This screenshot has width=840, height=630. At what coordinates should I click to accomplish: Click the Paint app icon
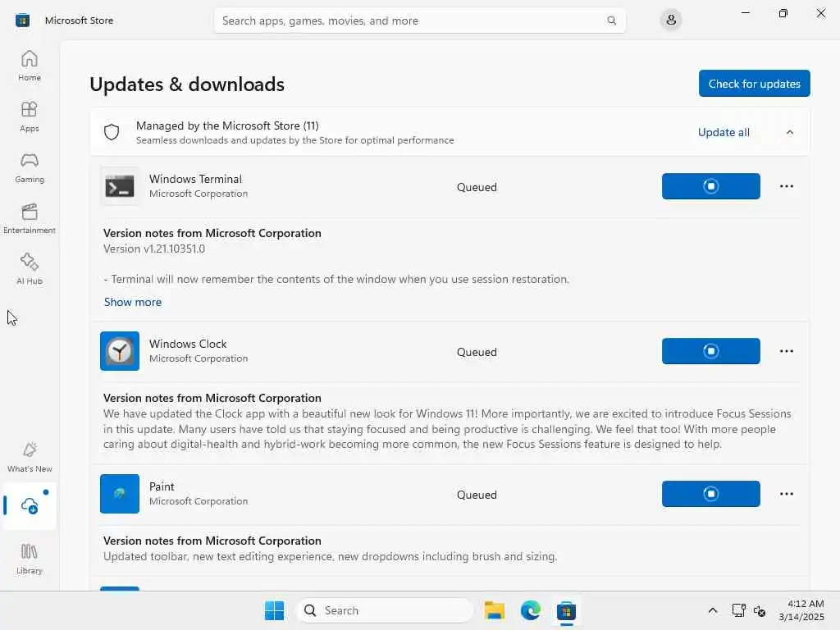(120, 493)
